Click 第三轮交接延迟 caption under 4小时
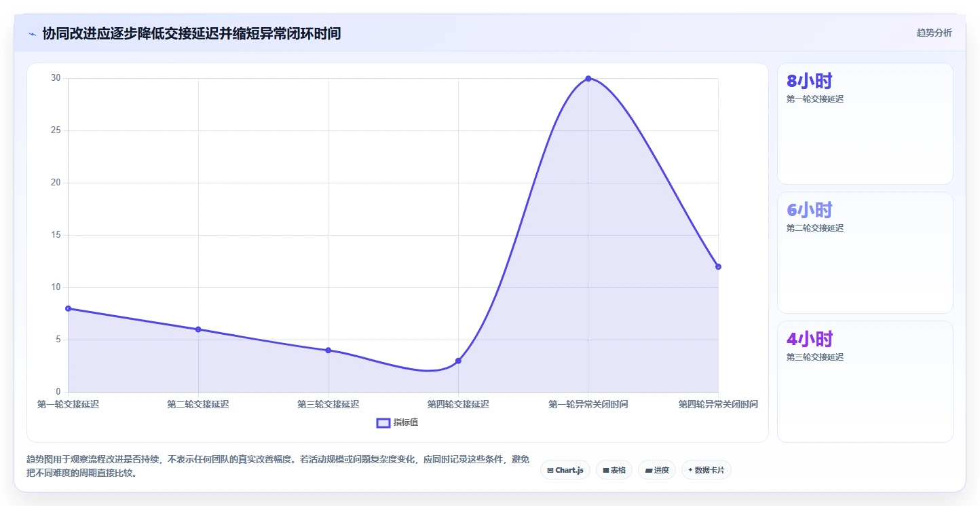The height and width of the screenshot is (506, 980). click(x=815, y=357)
